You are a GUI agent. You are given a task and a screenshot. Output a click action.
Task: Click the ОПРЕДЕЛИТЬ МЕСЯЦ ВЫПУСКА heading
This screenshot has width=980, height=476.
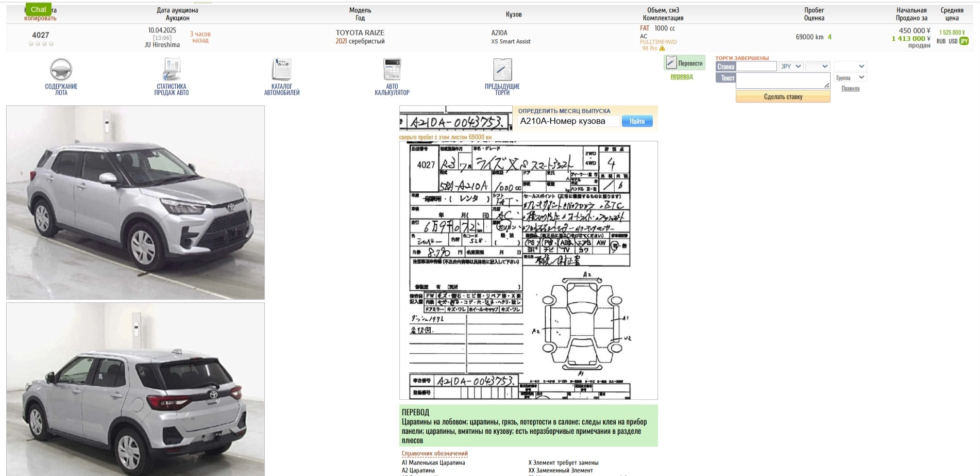tap(564, 111)
